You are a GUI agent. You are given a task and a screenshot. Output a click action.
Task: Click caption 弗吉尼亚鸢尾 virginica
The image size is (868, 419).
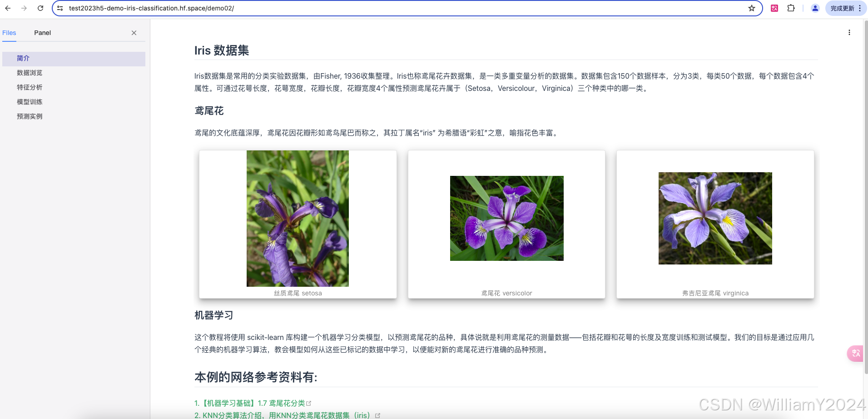[x=715, y=294]
